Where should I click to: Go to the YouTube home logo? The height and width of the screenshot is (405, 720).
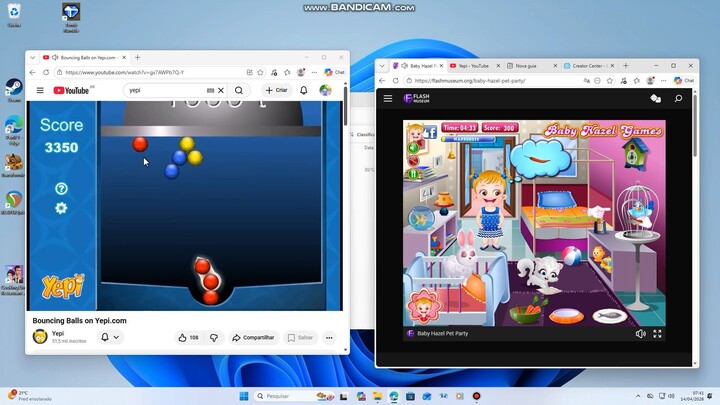tap(71, 90)
